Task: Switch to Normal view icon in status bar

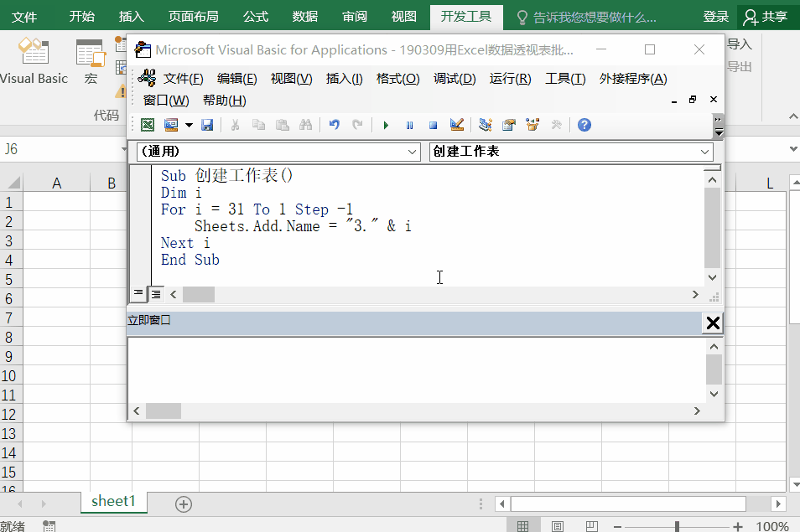Action: click(523, 526)
